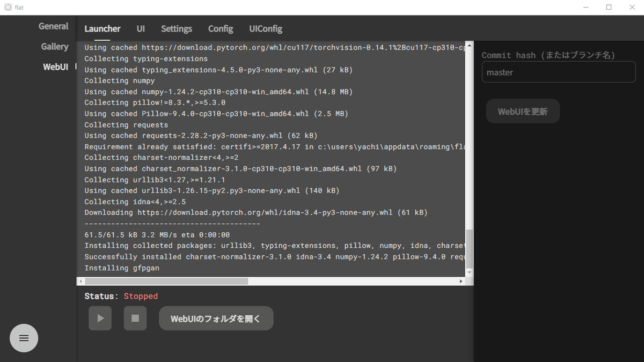This screenshot has height=362, width=644.
Task: Click the WebUIのフォルダを開く button
Action: [x=216, y=319]
